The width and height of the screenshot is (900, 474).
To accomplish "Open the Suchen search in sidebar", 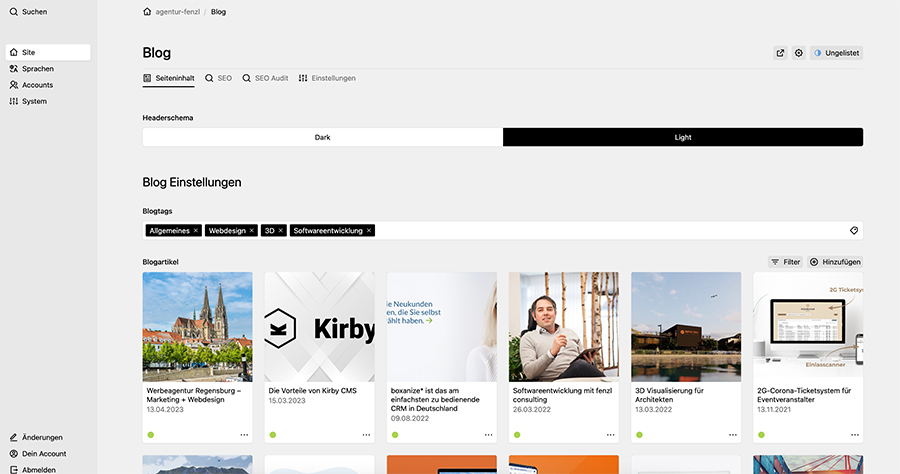I will click(29, 11).
